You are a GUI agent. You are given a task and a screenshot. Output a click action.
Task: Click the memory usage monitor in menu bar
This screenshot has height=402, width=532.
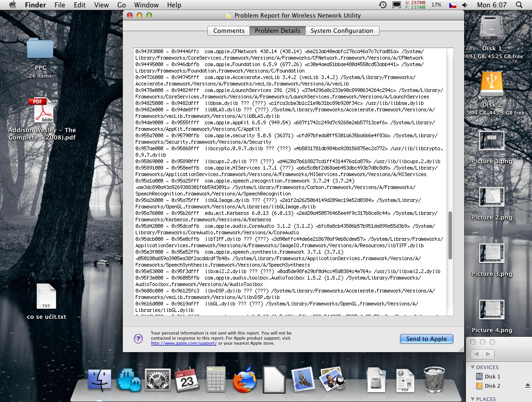[415, 5]
